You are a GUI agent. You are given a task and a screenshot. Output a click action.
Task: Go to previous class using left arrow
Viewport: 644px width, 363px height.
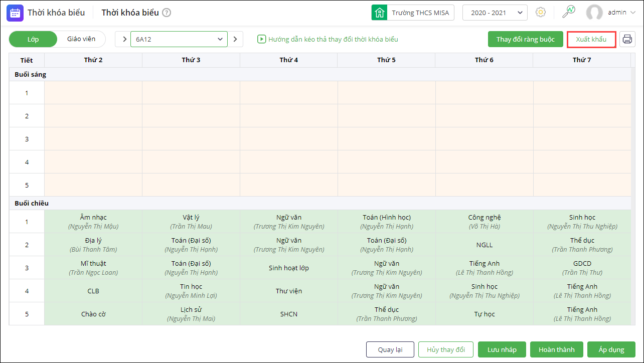pos(124,39)
